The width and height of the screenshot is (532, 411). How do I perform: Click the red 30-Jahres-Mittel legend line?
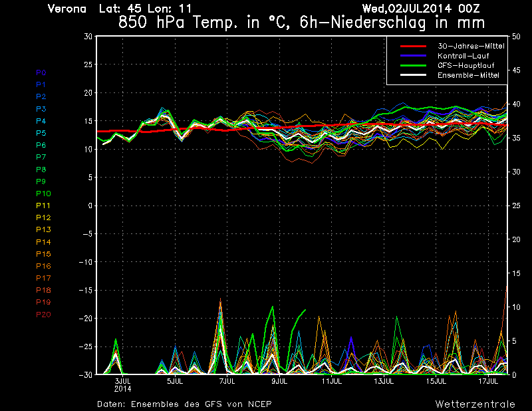[x=413, y=46]
